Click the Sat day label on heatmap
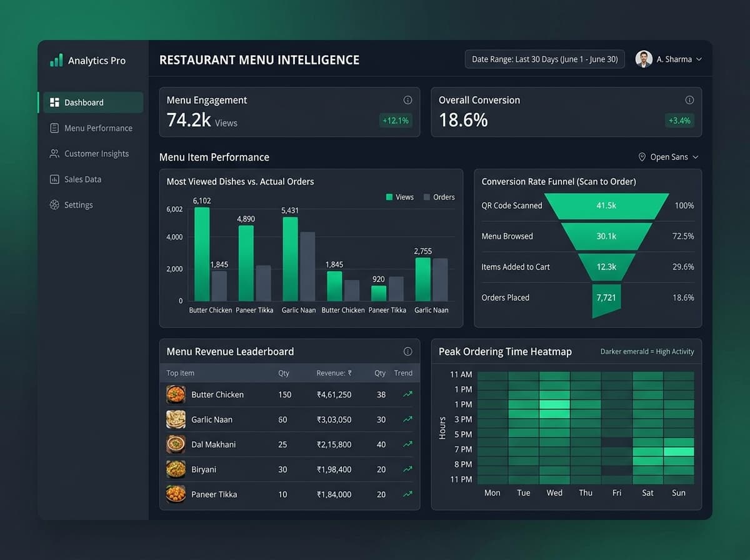This screenshot has height=560, width=750. tap(647, 492)
